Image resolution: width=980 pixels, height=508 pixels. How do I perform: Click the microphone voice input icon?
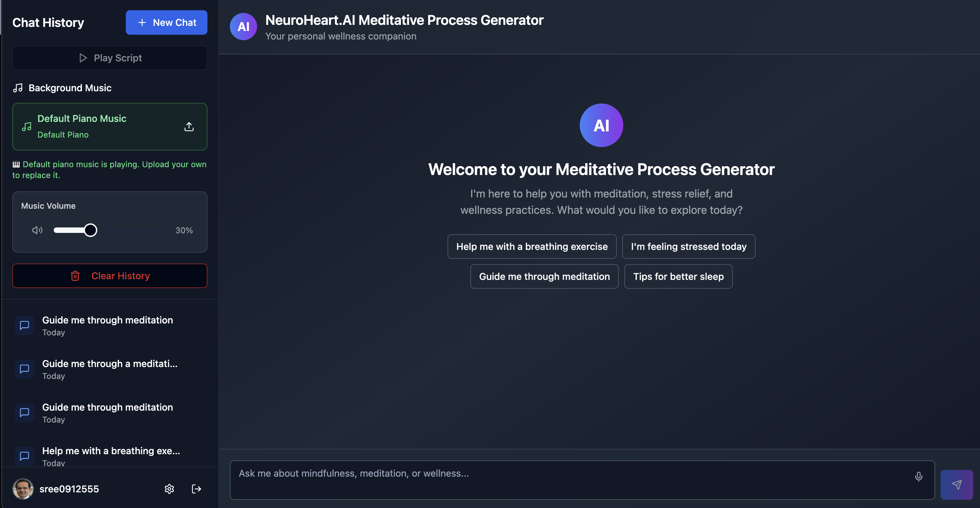coord(918,476)
